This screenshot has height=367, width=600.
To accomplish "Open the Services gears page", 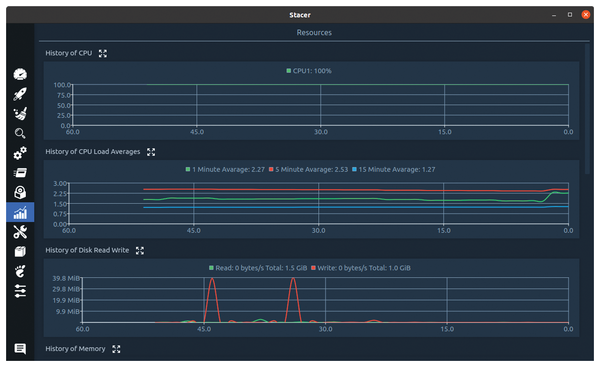I will click(20, 153).
